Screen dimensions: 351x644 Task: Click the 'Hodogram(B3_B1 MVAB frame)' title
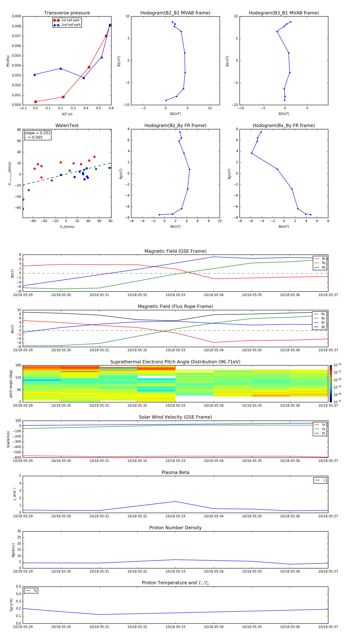pos(284,13)
